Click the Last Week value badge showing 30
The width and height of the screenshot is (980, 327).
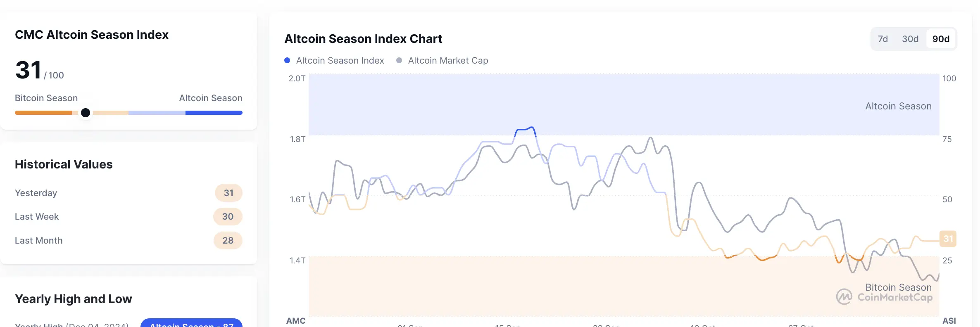point(228,216)
